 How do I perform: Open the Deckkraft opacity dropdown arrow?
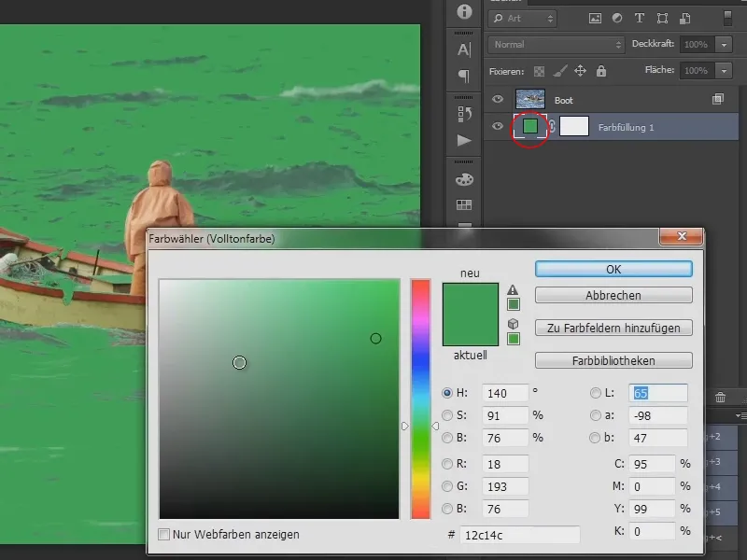point(725,44)
